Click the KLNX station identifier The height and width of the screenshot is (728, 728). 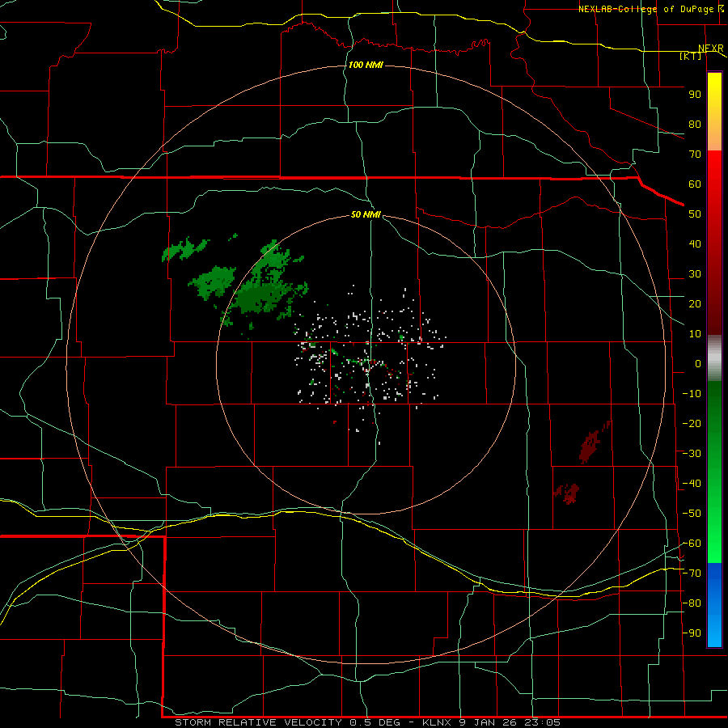[437, 722]
